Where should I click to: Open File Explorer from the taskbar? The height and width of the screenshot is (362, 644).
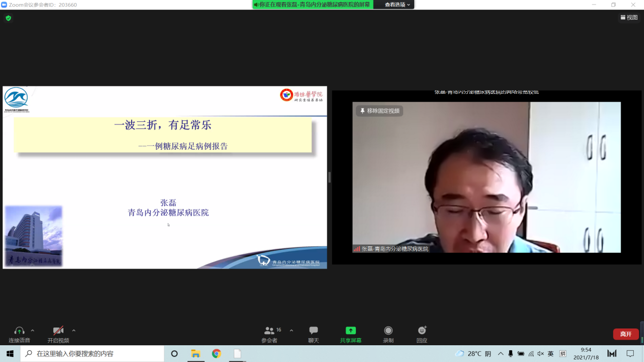195,353
